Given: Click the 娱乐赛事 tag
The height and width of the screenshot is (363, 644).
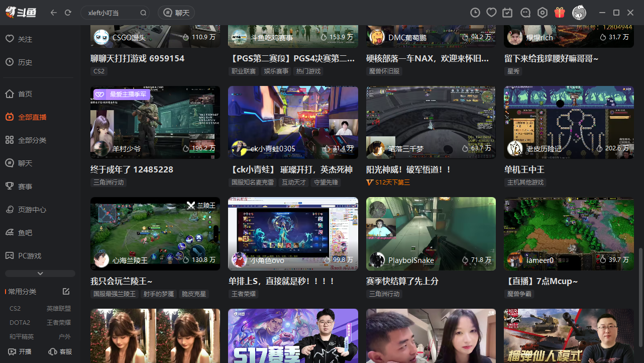Looking at the screenshot, I should click(x=276, y=71).
